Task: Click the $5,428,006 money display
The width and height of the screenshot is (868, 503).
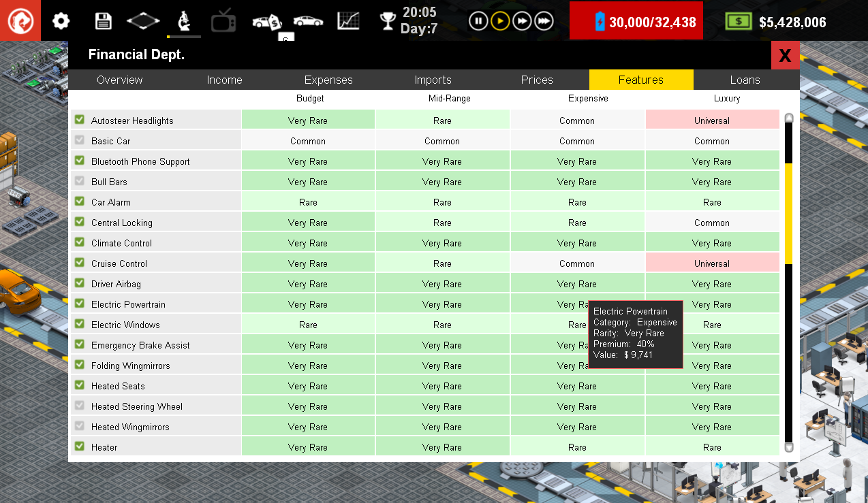Action: tap(780, 20)
